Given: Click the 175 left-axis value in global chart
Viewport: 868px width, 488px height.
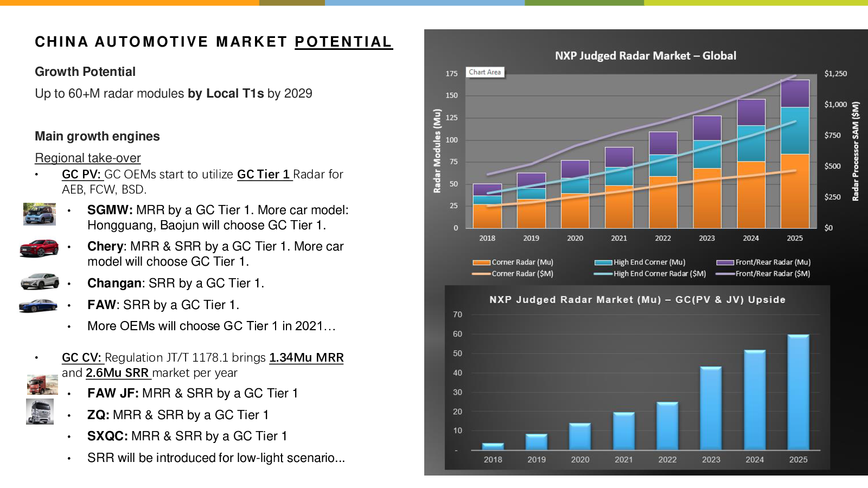Looking at the screenshot, I should (451, 73).
